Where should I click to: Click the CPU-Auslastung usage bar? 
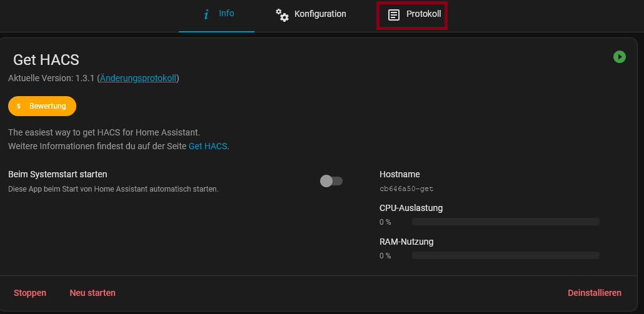(505, 222)
